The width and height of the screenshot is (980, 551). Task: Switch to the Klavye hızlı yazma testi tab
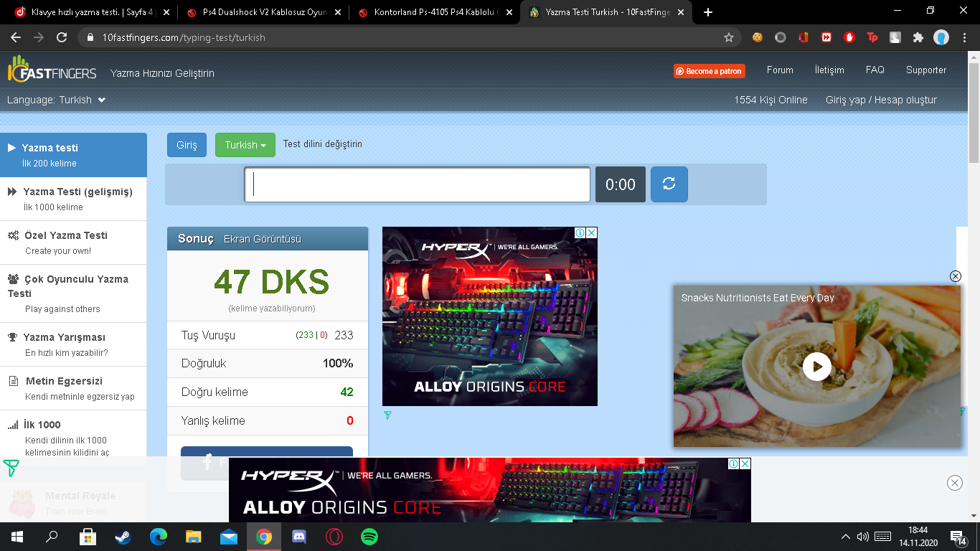(92, 12)
